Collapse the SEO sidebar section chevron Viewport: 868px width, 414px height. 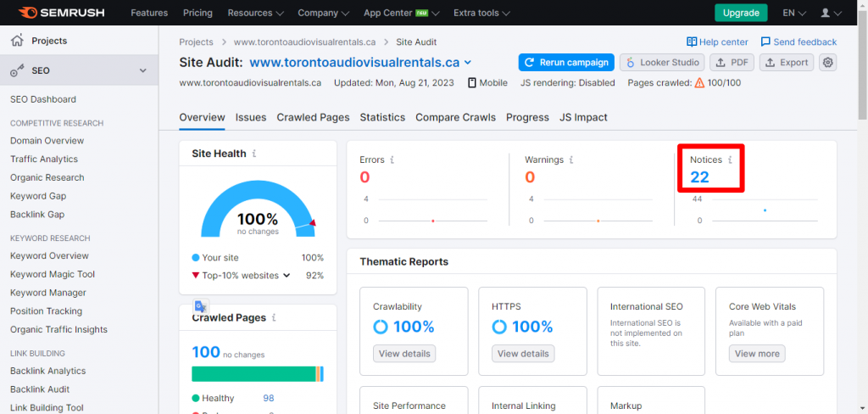point(142,70)
